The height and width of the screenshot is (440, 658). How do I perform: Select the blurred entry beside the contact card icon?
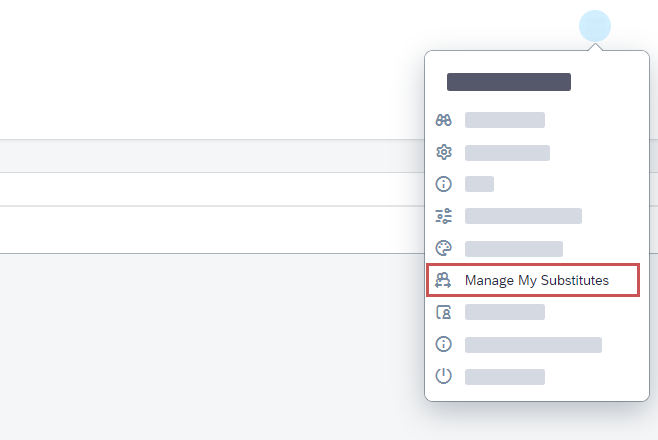tap(504, 312)
